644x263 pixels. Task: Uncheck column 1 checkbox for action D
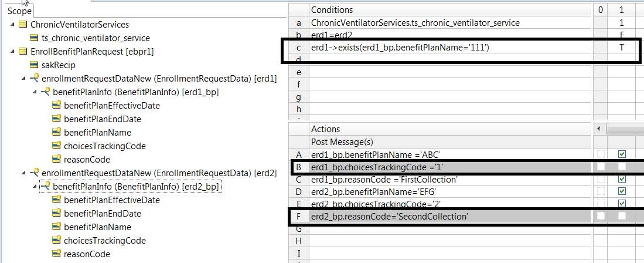(622, 191)
